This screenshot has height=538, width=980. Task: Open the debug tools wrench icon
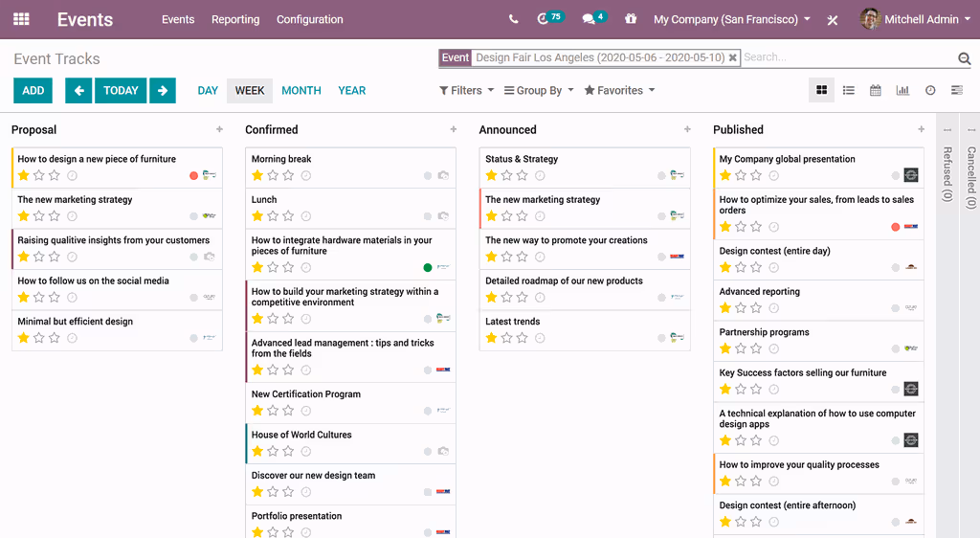tap(832, 20)
